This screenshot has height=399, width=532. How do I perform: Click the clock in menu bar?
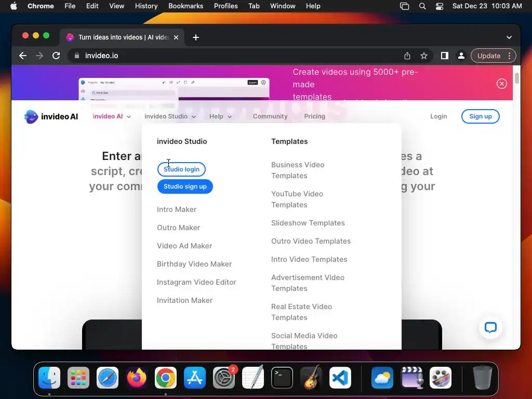pos(487,6)
